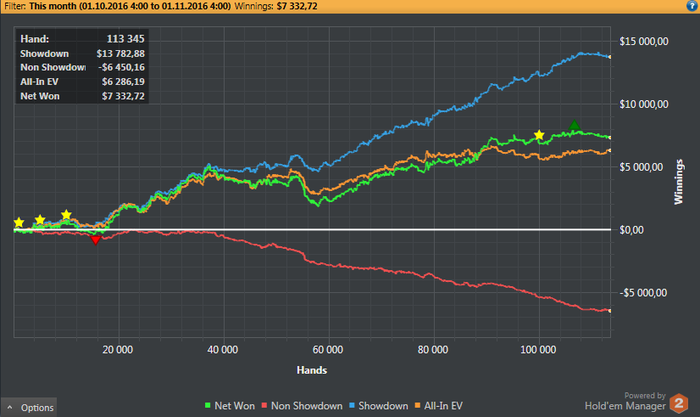The image size is (700, 417).
Task: Click the red Non Showdown legend swatch
Action: click(x=264, y=405)
